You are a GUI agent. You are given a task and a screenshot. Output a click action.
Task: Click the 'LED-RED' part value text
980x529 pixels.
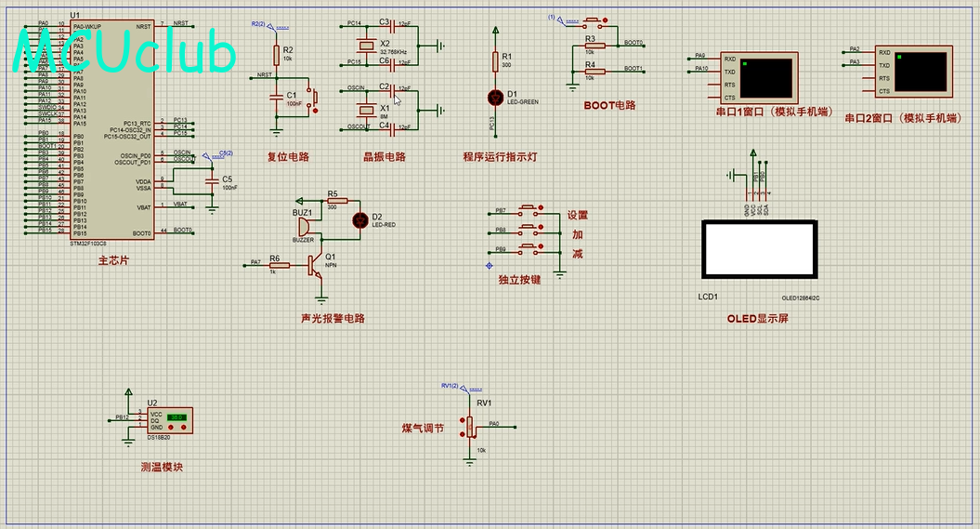coord(384,224)
